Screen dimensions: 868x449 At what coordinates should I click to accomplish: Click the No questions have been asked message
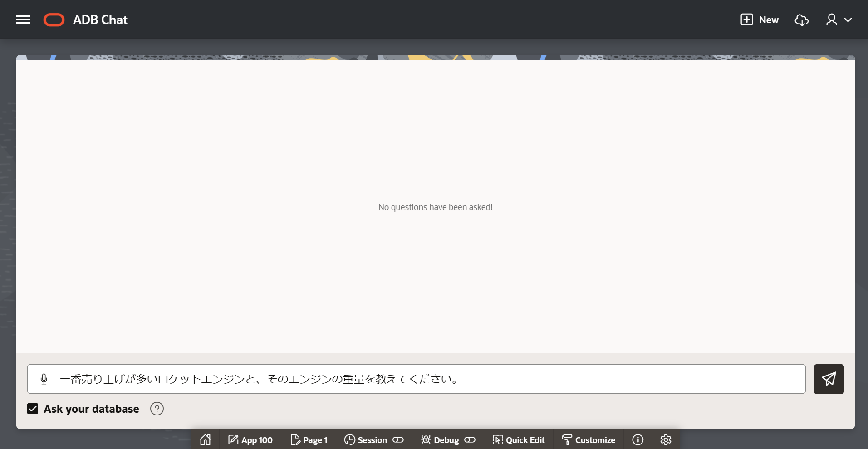click(435, 207)
